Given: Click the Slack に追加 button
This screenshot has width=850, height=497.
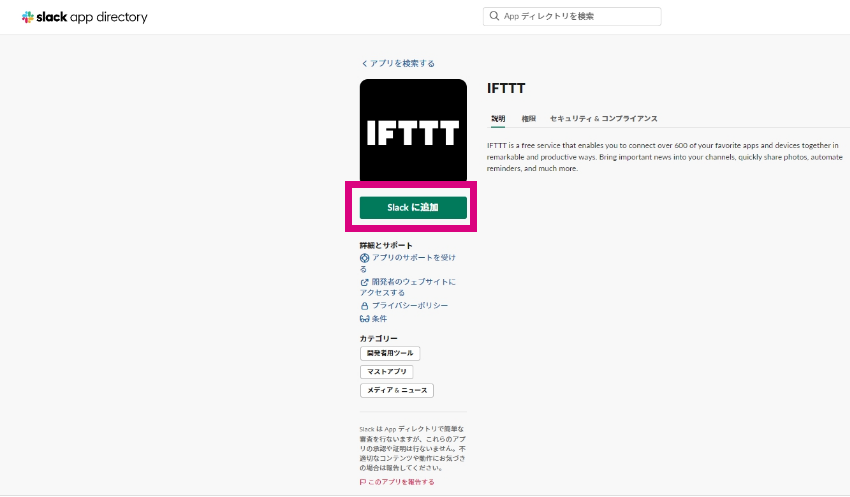Looking at the screenshot, I should 413,208.
